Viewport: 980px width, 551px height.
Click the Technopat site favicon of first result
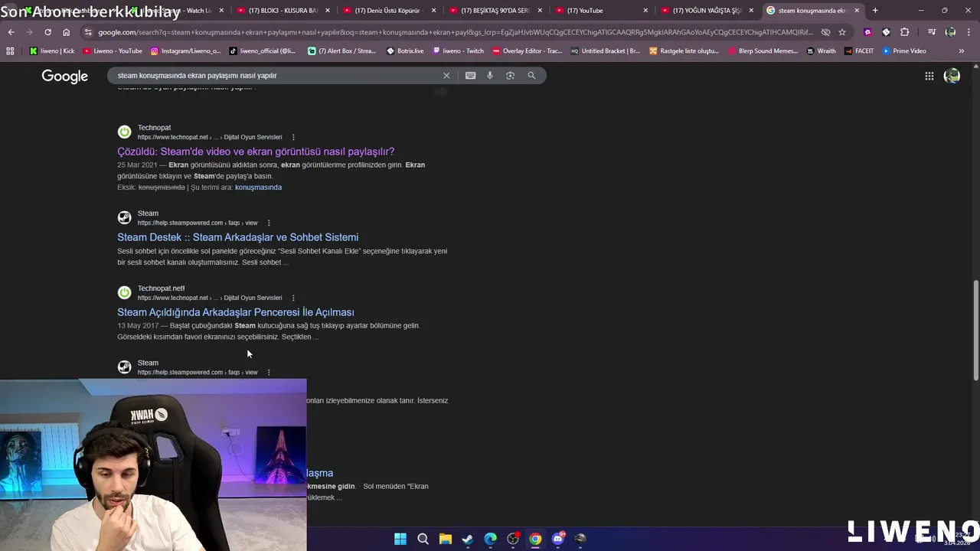[124, 132]
